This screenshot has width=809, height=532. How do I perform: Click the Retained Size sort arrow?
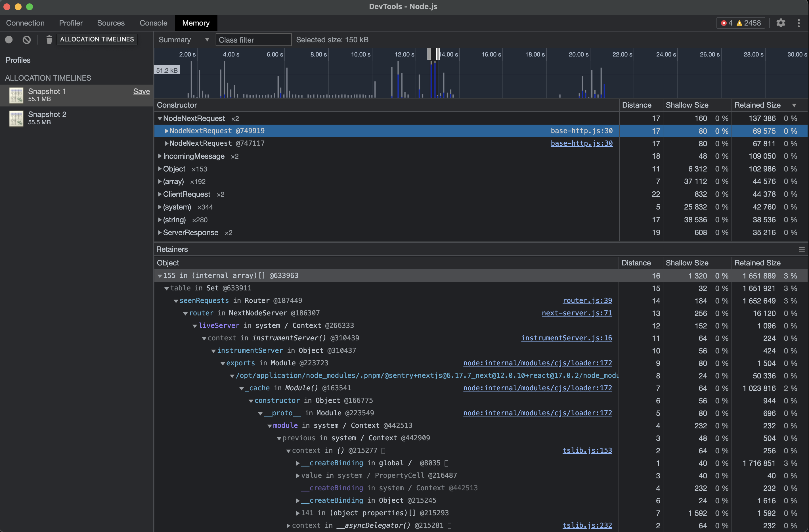(x=794, y=105)
